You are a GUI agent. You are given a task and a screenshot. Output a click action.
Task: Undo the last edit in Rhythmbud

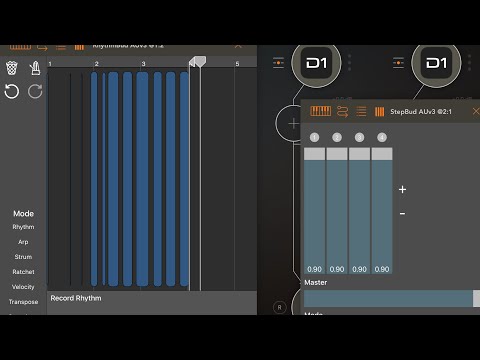(12, 91)
